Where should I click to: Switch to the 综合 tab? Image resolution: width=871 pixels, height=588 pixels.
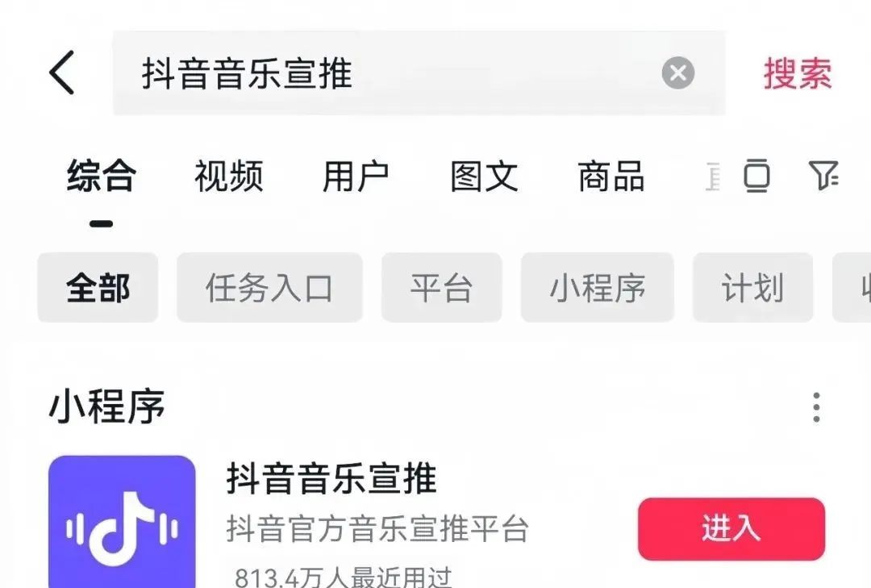point(101,176)
